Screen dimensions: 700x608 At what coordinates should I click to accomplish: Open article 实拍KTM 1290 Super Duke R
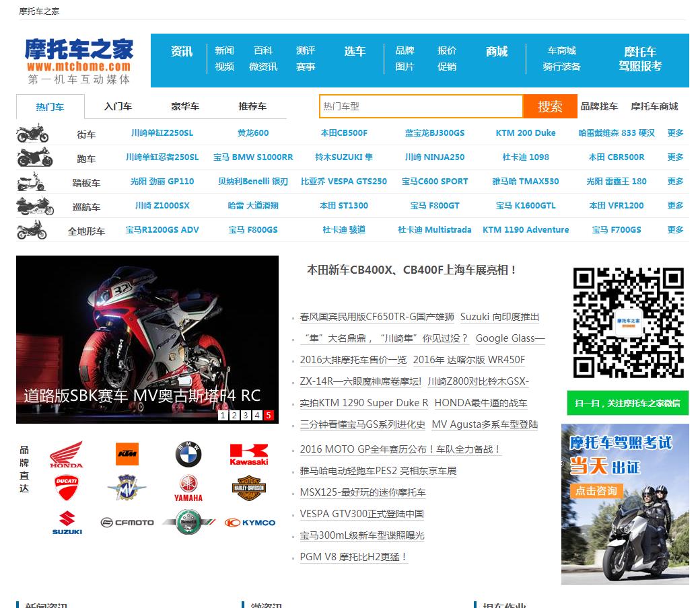click(x=364, y=403)
